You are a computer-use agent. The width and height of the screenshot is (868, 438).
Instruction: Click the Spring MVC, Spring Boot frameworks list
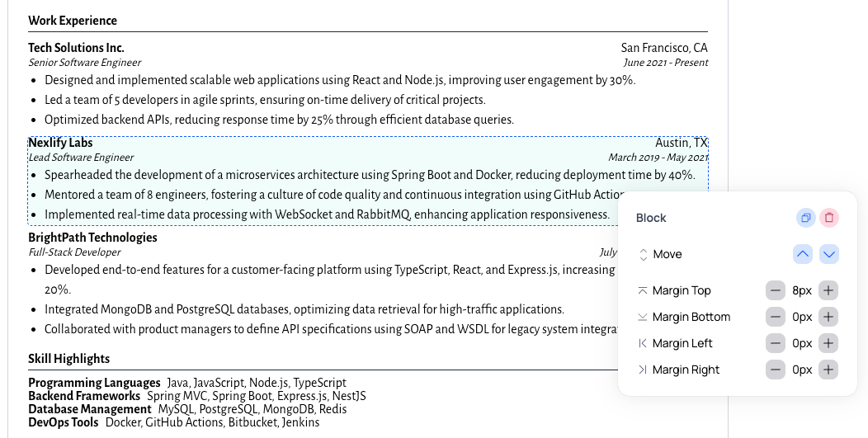tap(257, 396)
